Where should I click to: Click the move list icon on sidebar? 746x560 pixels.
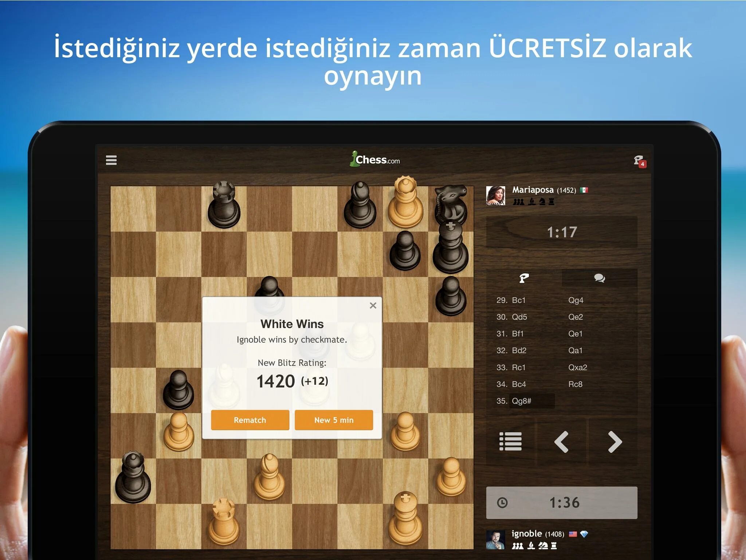tap(510, 442)
